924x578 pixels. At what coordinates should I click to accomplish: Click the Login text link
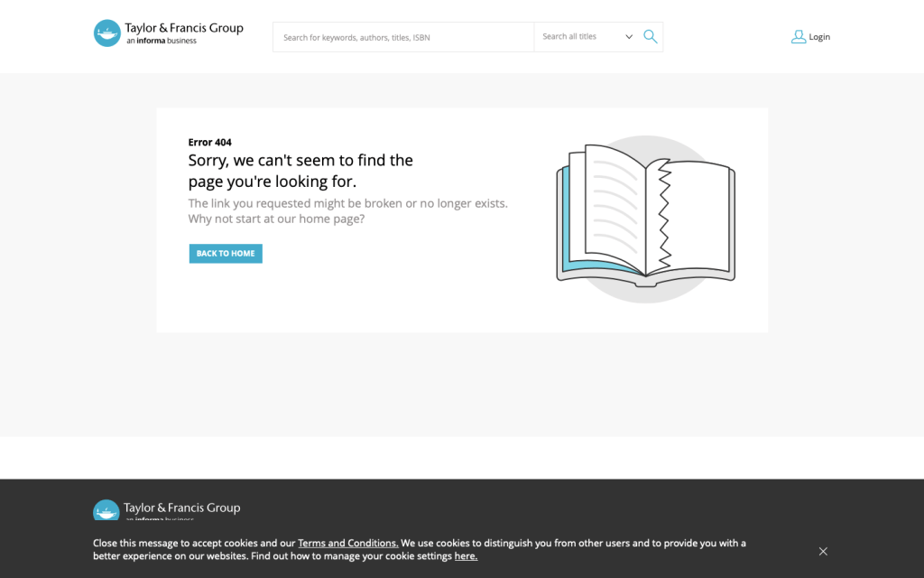(x=819, y=37)
